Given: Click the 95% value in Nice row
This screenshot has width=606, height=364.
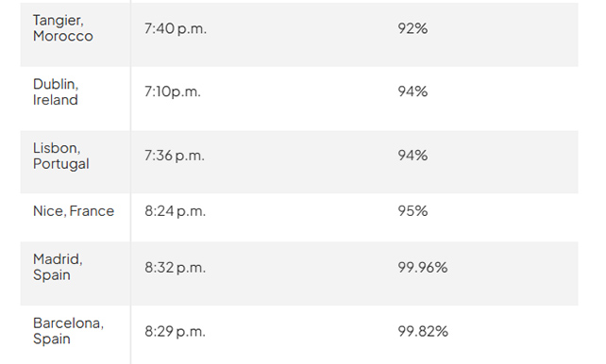Looking at the screenshot, I should (x=412, y=211).
